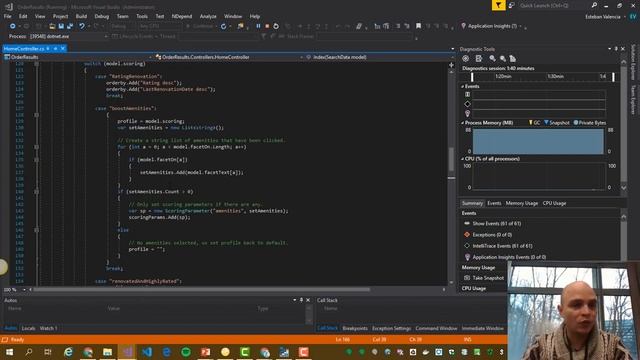The width and height of the screenshot is (640, 360).
Task: Pause debugging with the Break All icon
Action: tap(258, 26)
